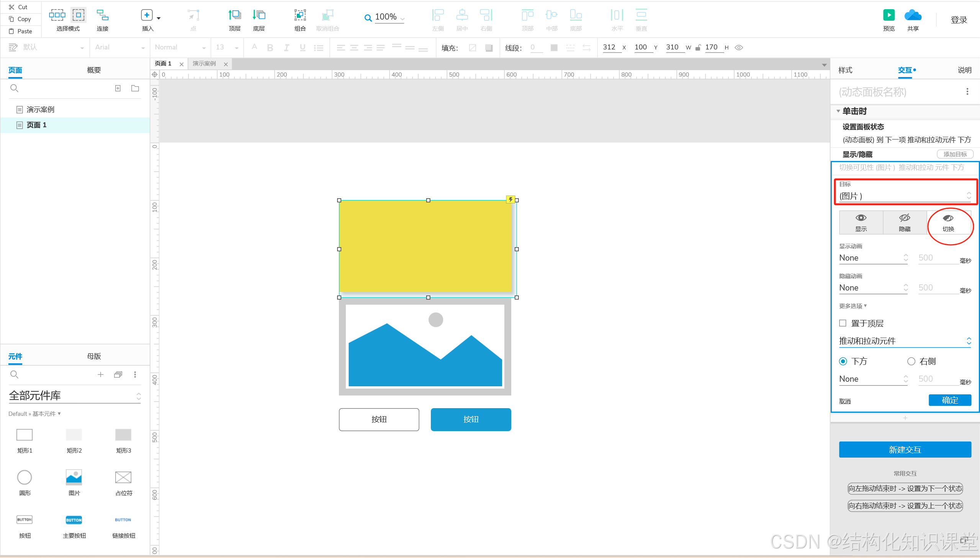This screenshot has width=980, height=558.
Task: Open the 目标 (图片) target dropdown
Action: pos(905,196)
